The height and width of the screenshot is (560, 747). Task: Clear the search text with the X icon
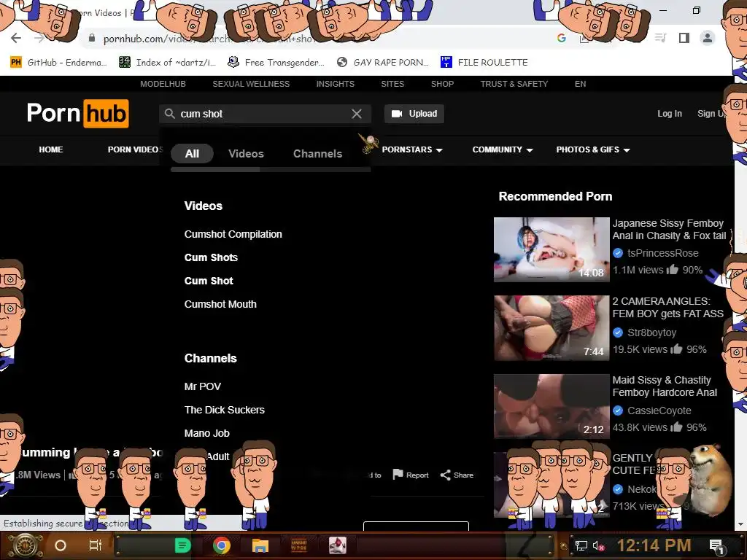pyautogui.click(x=356, y=114)
